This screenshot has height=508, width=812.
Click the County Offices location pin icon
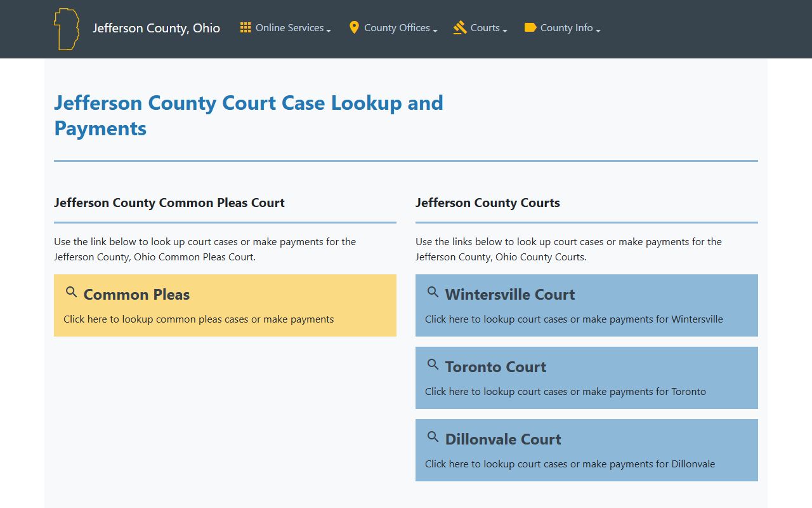click(354, 27)
